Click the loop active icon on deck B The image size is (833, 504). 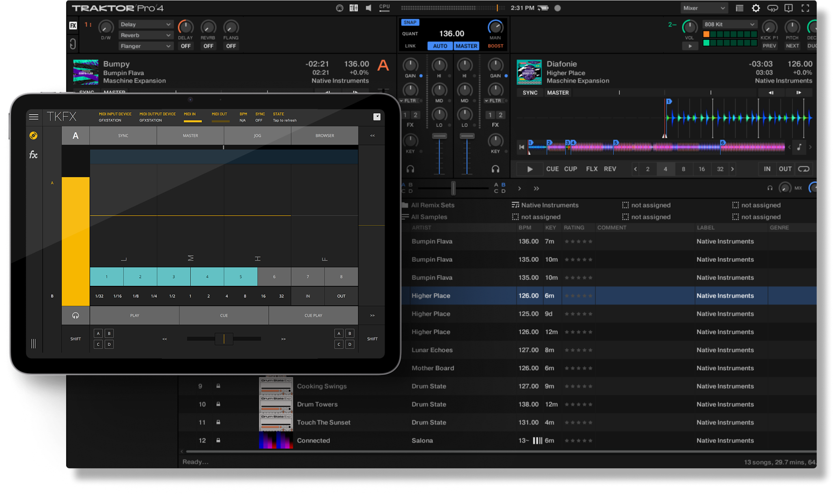click(803, 169)
